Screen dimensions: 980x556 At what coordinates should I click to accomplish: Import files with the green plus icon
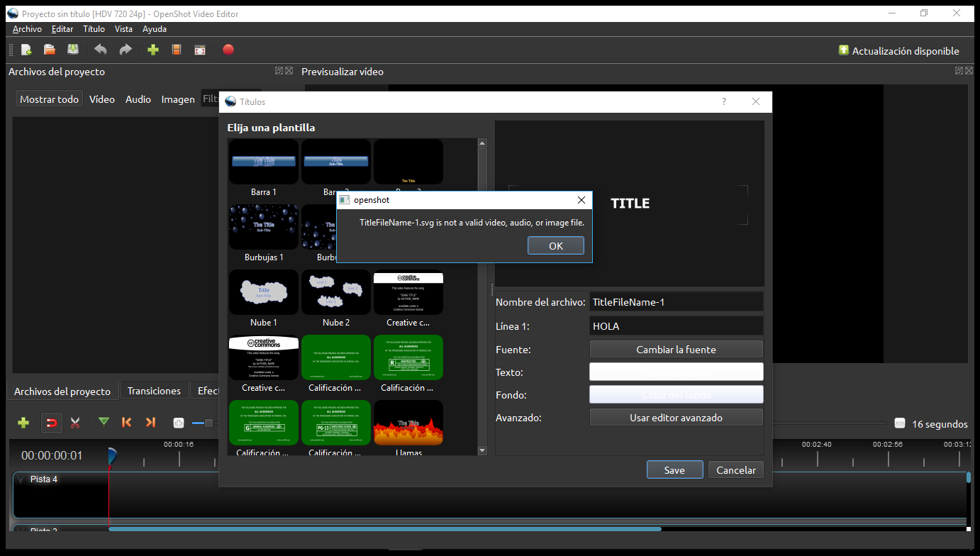pos(152,50)
